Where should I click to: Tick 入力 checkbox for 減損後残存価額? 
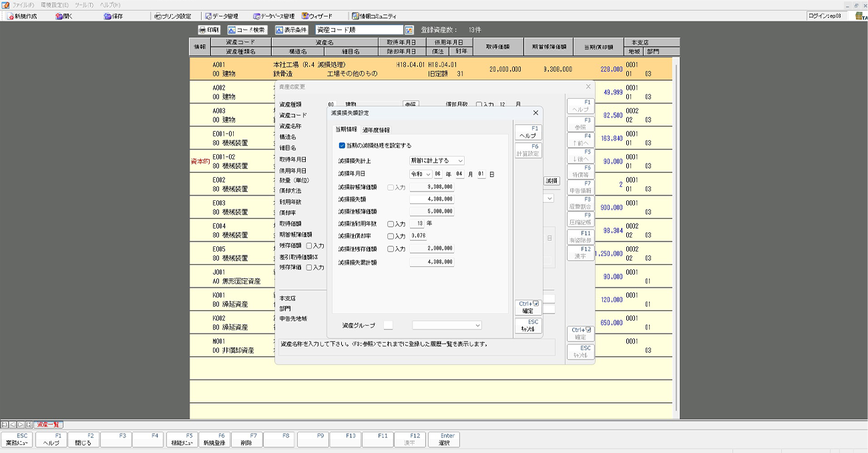point(391,249)
